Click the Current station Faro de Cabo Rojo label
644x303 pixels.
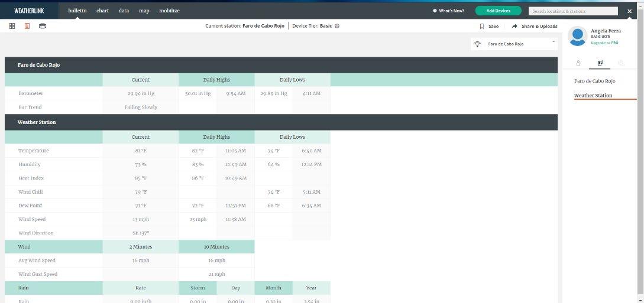click(245, 26)
